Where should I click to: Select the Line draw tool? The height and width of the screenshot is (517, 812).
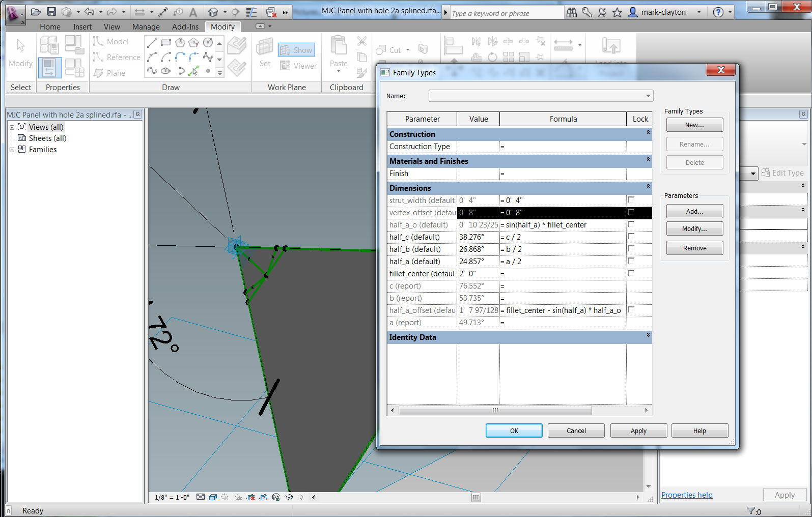pos(152,43)
